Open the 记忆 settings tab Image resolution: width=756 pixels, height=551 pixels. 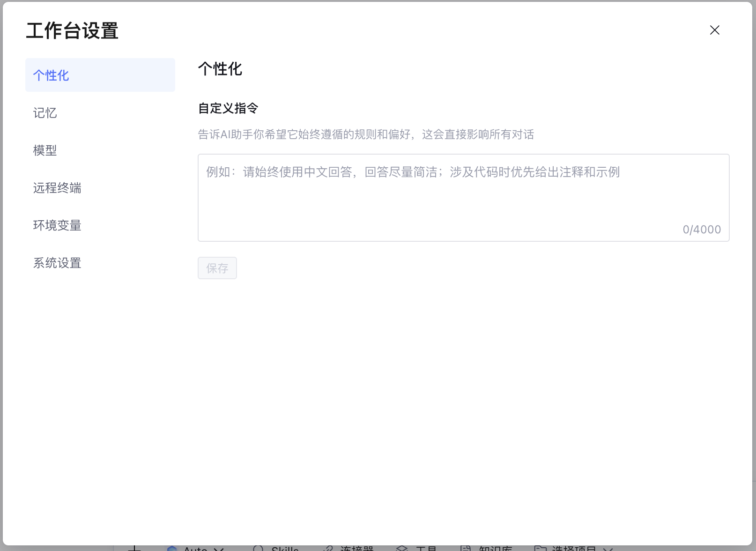tap(100, 112)
